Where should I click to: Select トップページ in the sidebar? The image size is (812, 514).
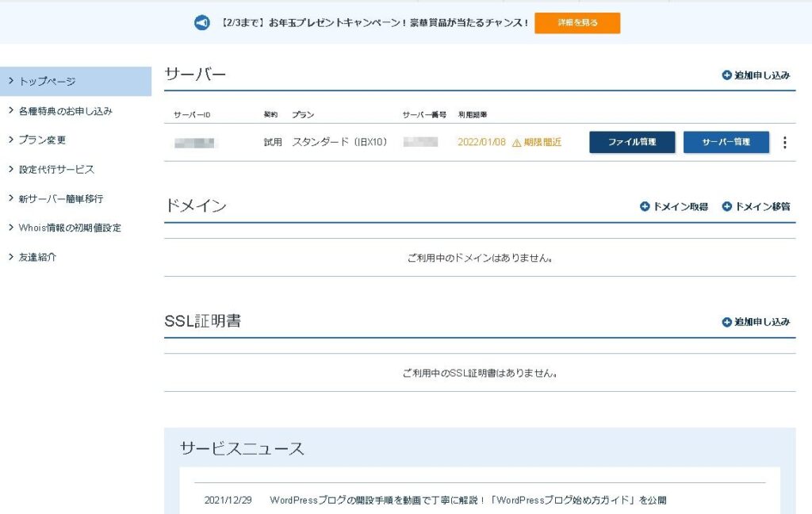48,82
